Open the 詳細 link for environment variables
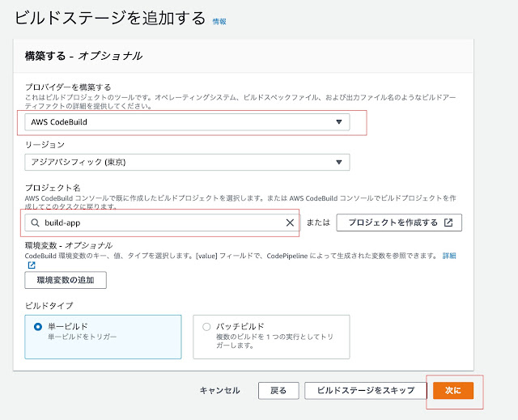 click(448, 256)
